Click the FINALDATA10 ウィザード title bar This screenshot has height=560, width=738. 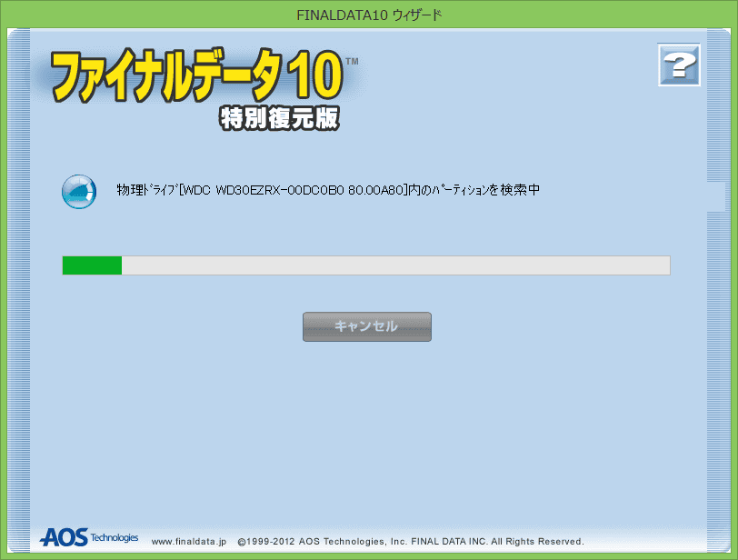pos(369,15)
